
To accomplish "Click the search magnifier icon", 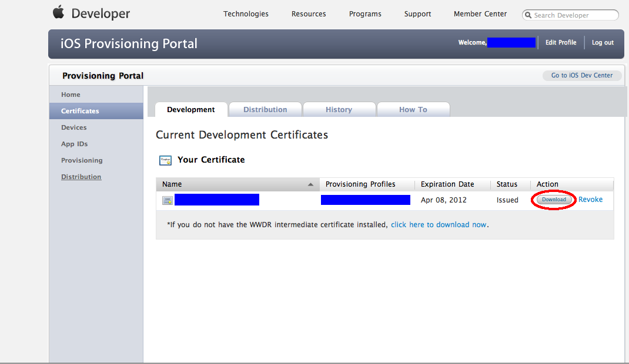I will click(528, 15).
